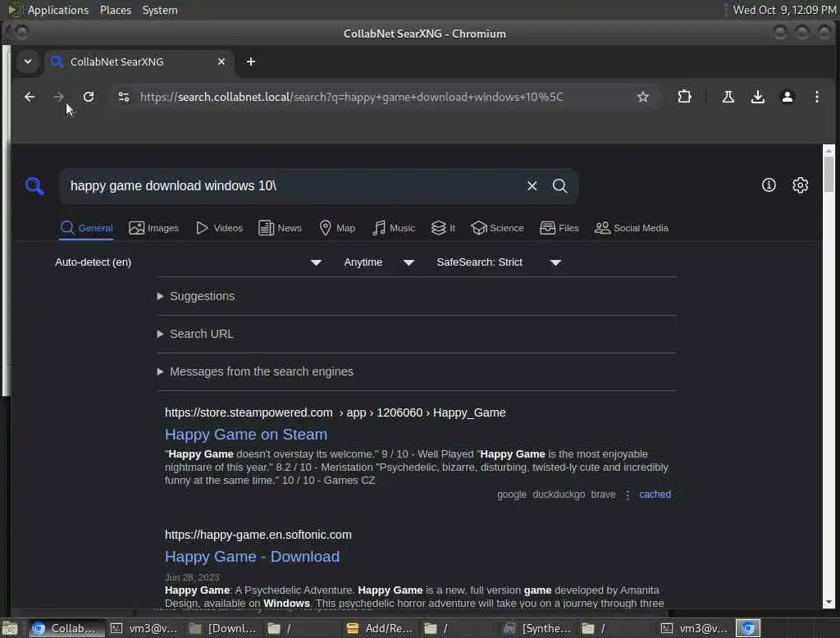Viewport: 840px width, 638px height.
Task: Open the Auto-detect language dropdown
Action: (x=188, y=262)
